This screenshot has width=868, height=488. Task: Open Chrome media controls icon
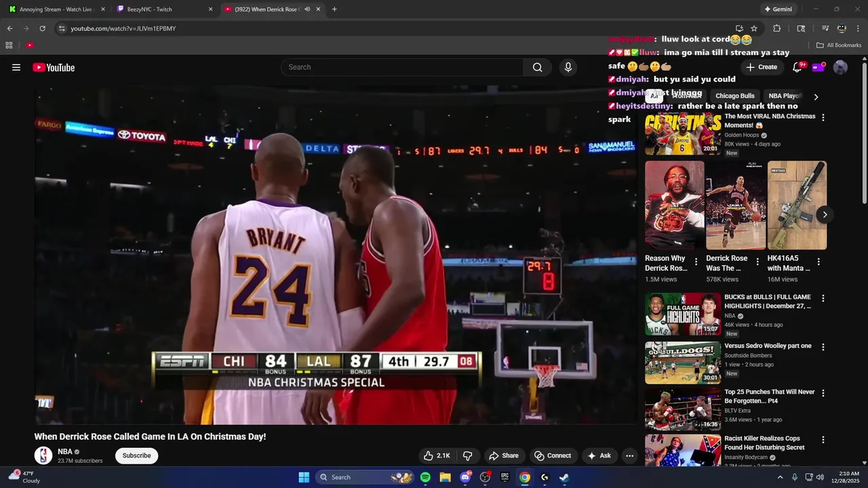coord(825,28)
